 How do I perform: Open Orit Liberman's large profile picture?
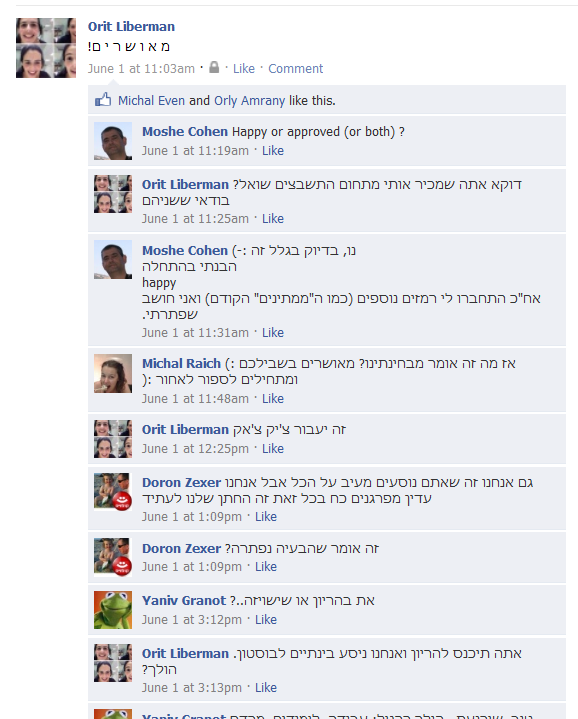[46, 48]
